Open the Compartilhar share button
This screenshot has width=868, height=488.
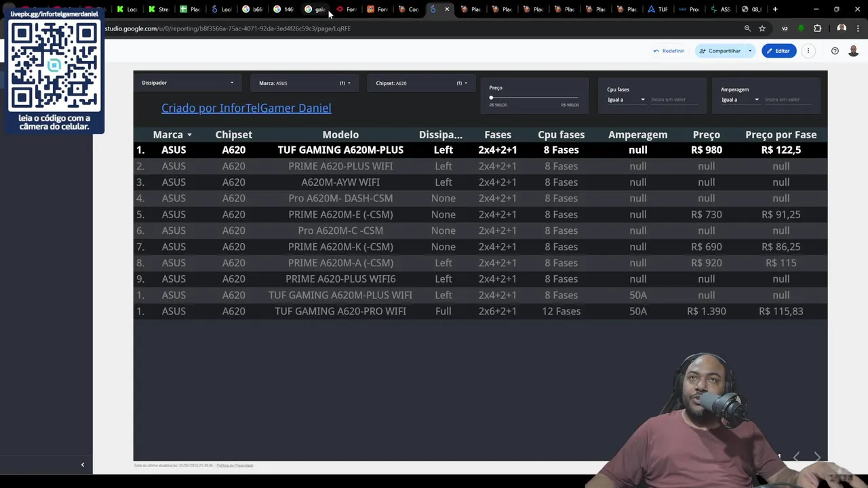point(719,51)
